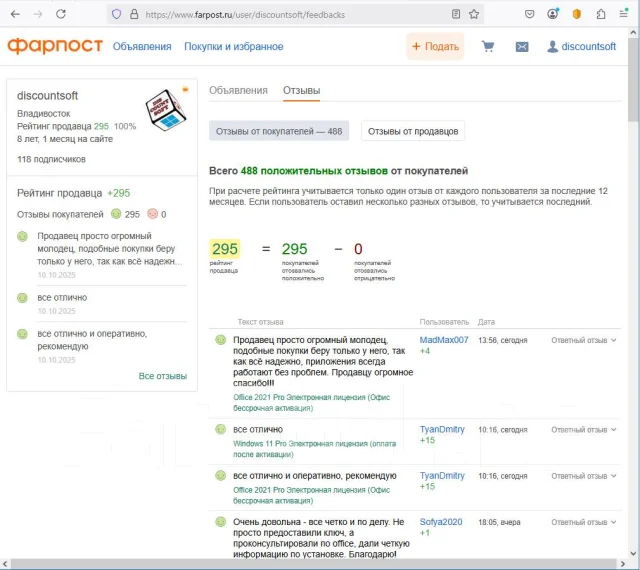Viewport: 640px width, 570px height.
Task: Open the Firefox account icon
Action: (553, 14)
